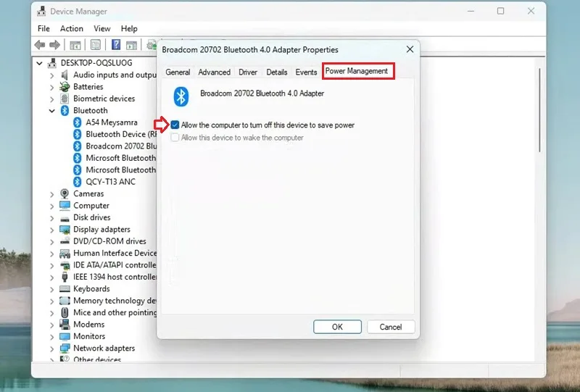Image resolution: width=580 pixels, height=392 pixels.
Task: Collapse the DESKTOP-OQSLUOG root node
Action: [x=39, y=63]
